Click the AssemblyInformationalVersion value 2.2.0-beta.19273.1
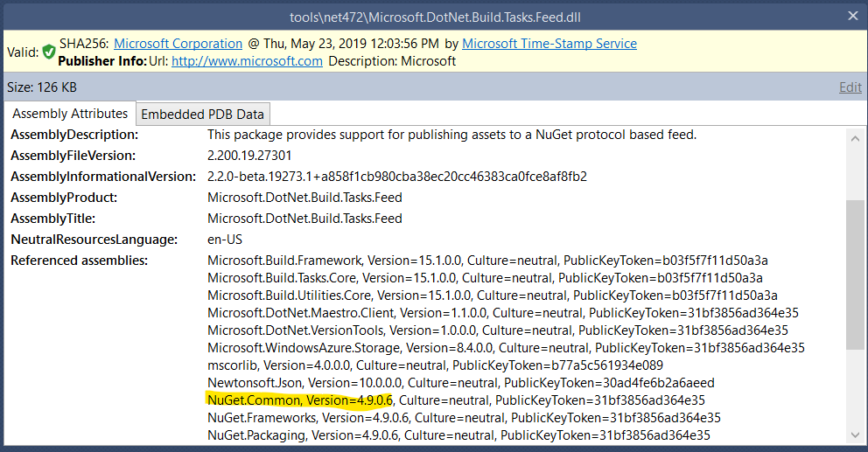 pos(397,177)
